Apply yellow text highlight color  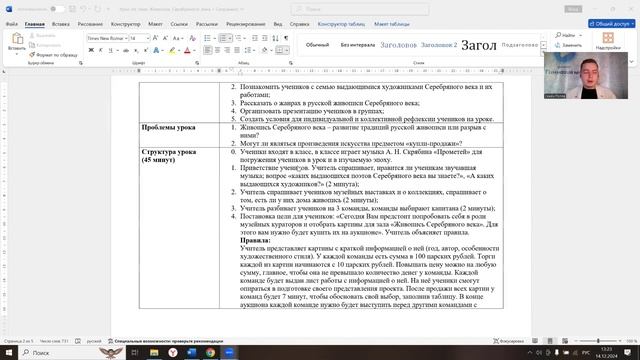pyautogui.click(x=172, y=50)
